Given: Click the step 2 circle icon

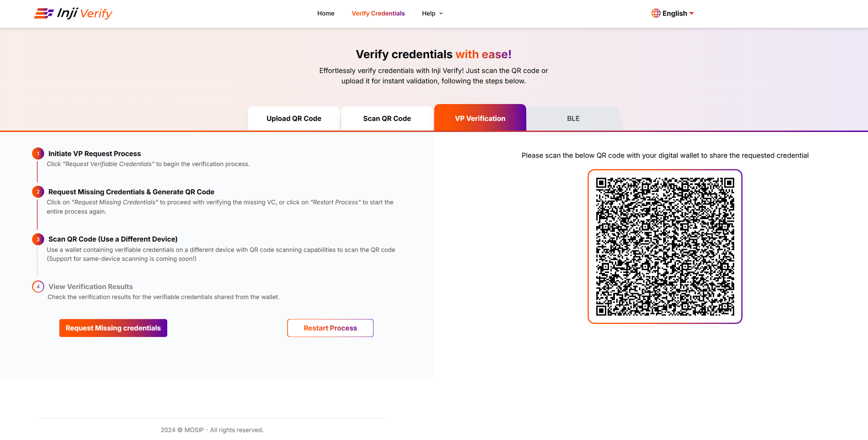Looking at the screenshot, I should tap(38, 192).
